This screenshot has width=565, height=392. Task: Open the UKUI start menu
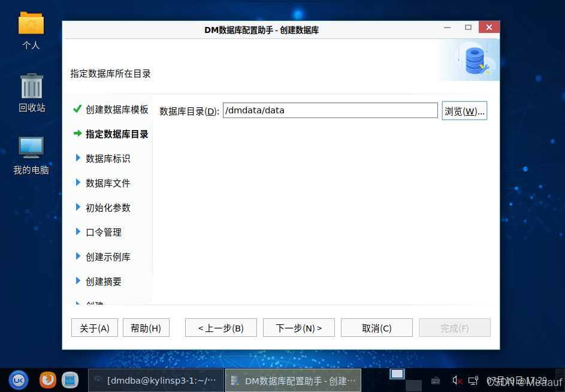point(19,380)
